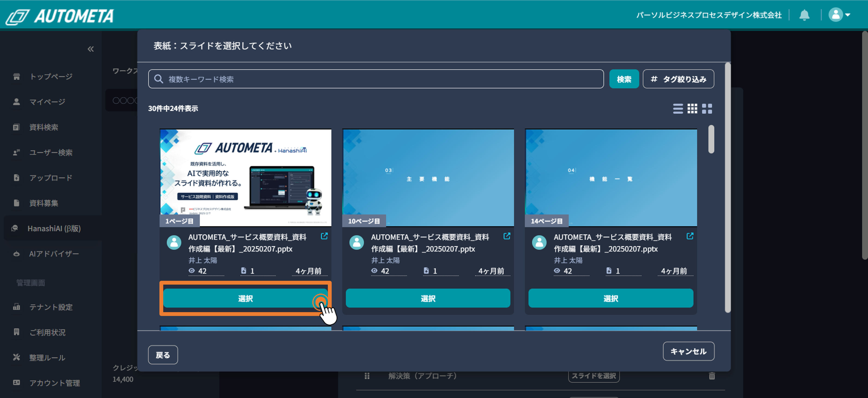Click the 資料検索 document icon
Screen dimensions: 868x398
click(x=17, y=127)
